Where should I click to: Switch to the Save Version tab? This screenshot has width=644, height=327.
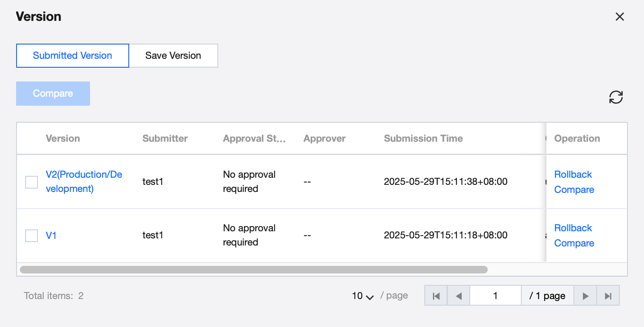coord(173,56)
